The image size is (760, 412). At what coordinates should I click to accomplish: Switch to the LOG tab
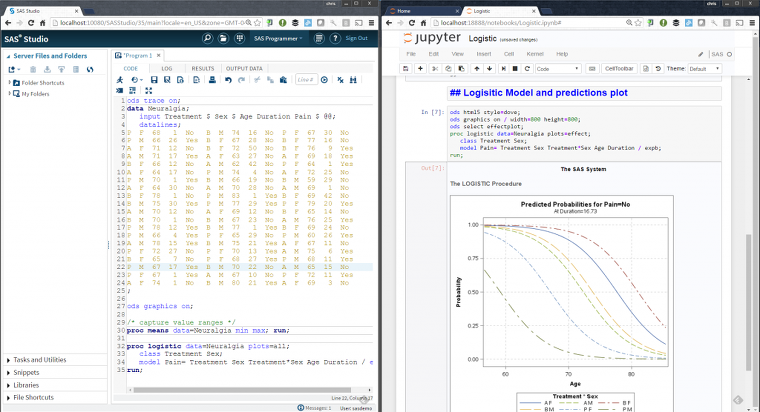tap(166, 69)
